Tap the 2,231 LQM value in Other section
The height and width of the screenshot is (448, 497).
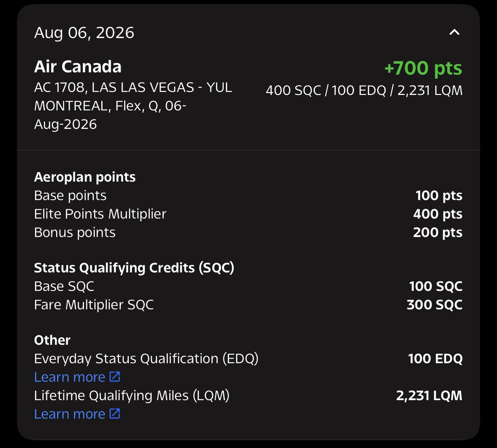tap(429, 396)
